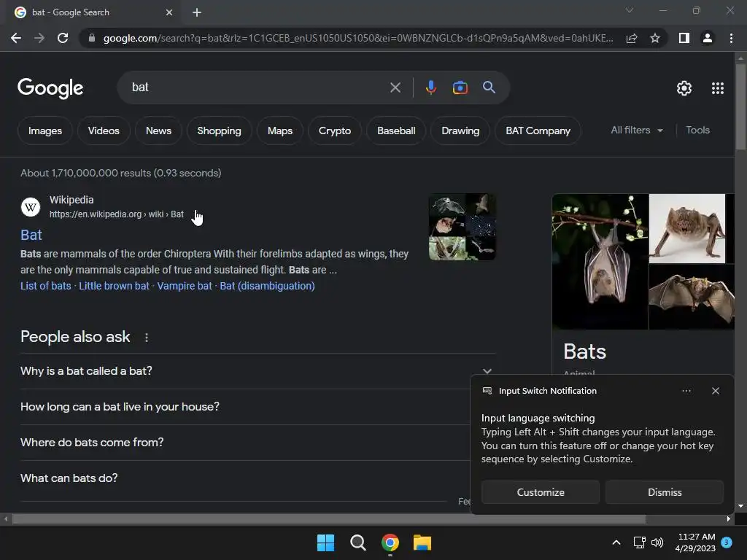
Task: Open Google quick settings gear
Action: click(684, 88)
